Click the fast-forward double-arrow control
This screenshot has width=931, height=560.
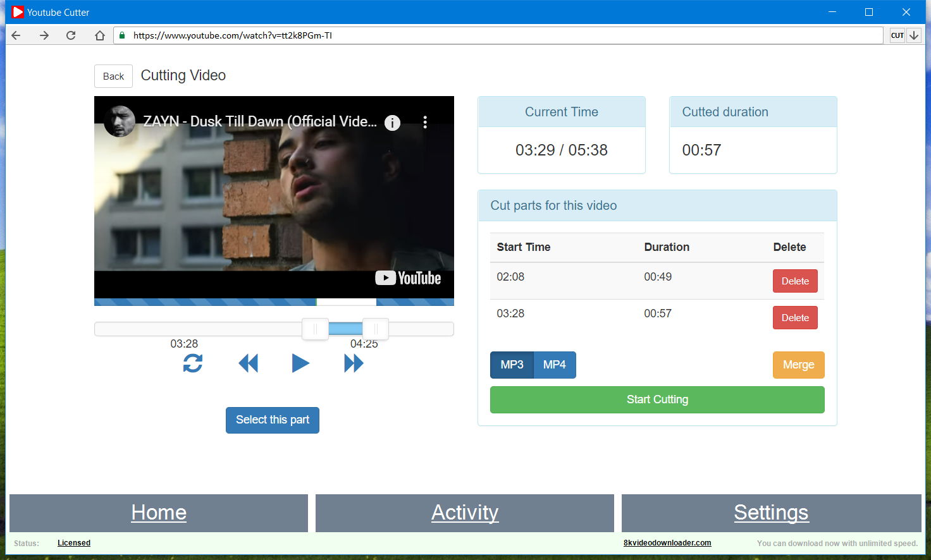354,363
